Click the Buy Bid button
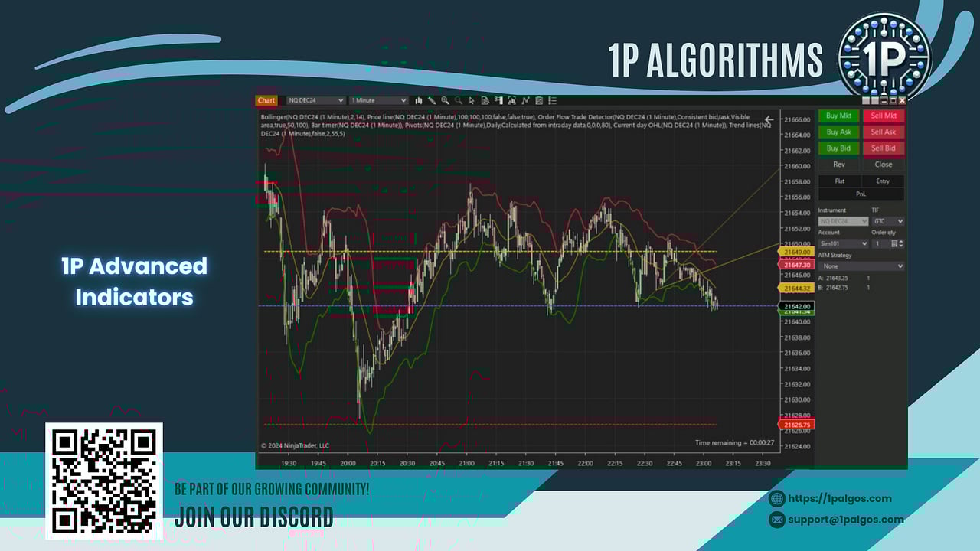The image size is (980, 551). [839, 148]
